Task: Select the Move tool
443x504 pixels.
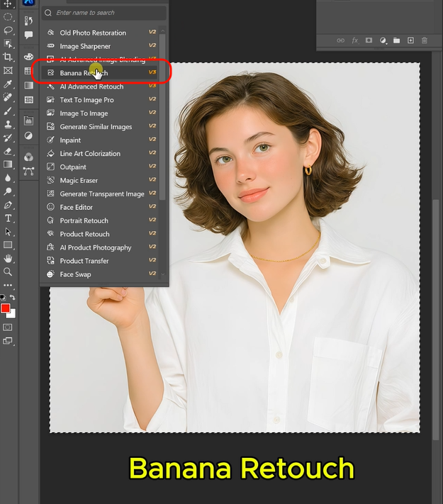Action: coord(7,4)
